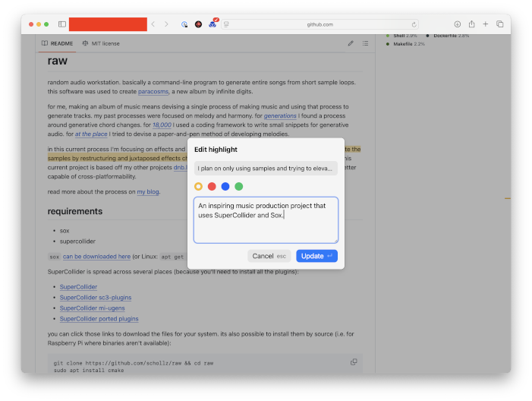The width and height of the screenshot is (532, 401).
Task: Copy the git clone code block
Action: [354, 362]
